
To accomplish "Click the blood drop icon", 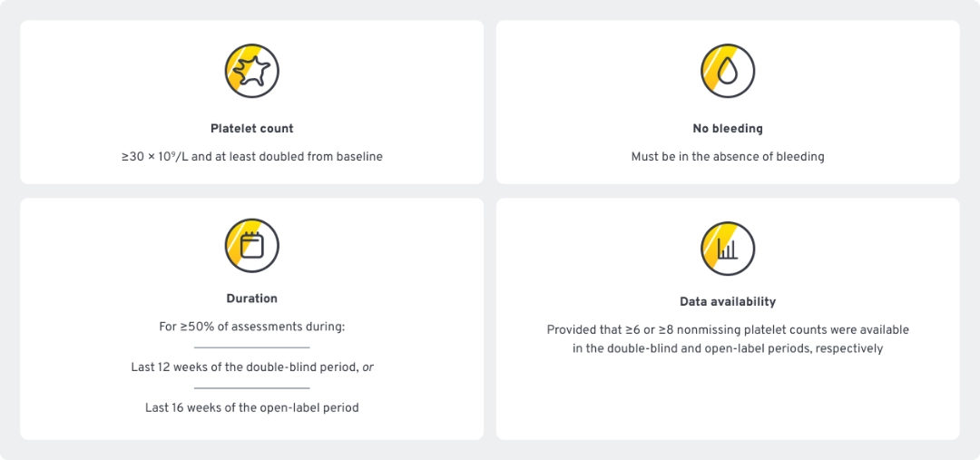I will click(x=728, y=71).
